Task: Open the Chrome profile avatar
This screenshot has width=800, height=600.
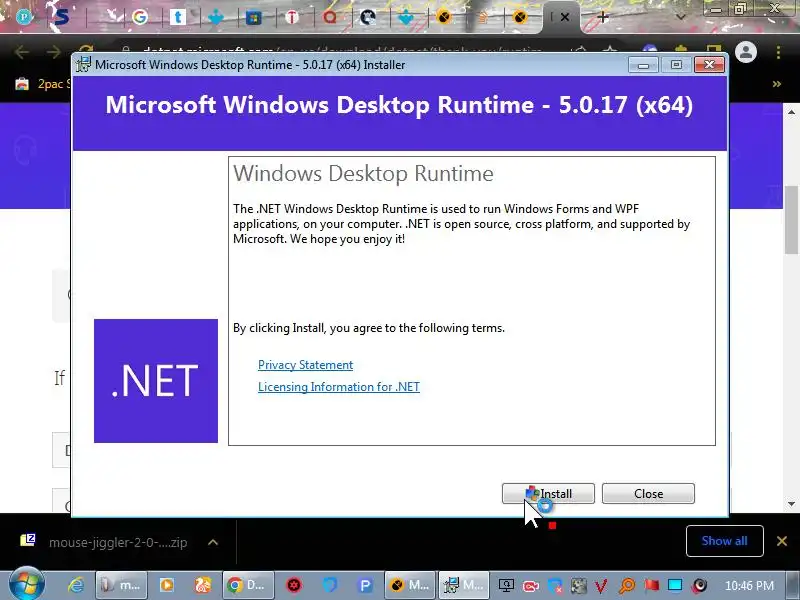Action: point(746,52)
